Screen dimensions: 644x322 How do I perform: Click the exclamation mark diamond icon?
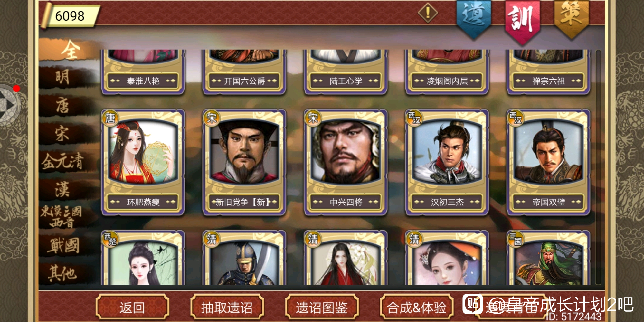click(x=428, y=13)
